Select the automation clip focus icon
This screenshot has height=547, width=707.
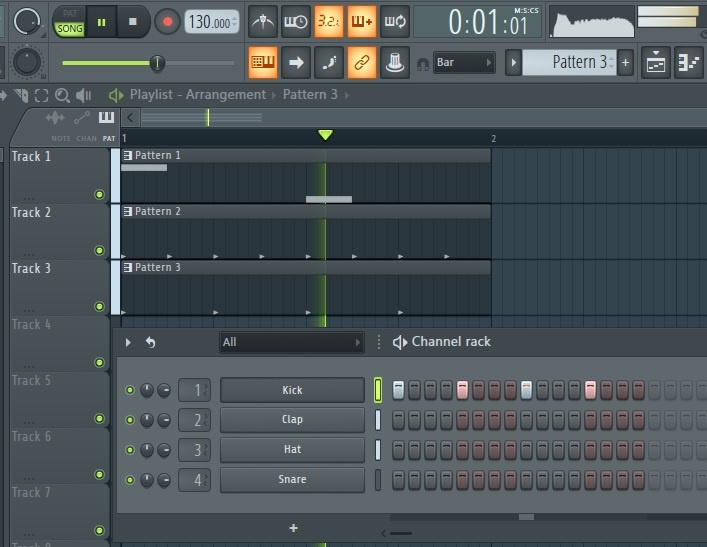(82, 118)
